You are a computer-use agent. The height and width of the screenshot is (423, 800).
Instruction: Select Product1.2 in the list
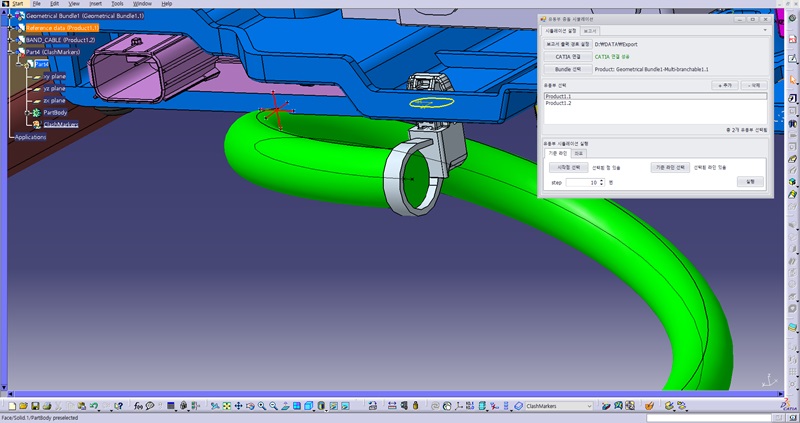(x=558, y=103)
